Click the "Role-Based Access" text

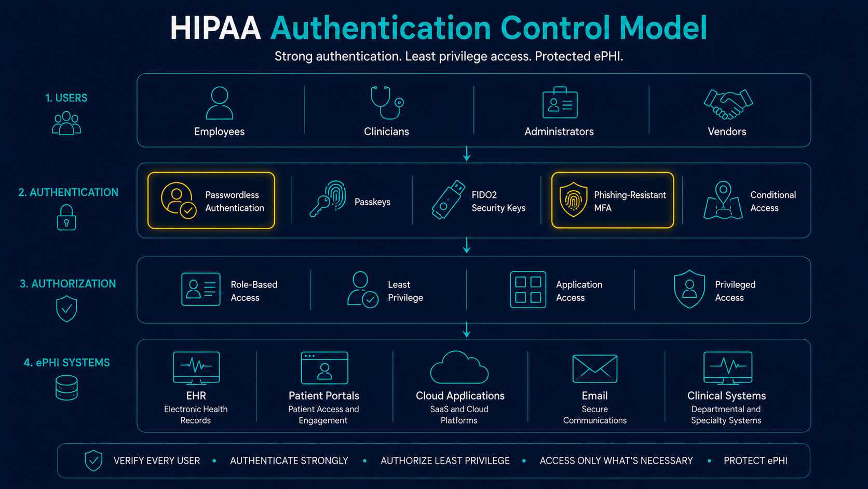(254, 291)
